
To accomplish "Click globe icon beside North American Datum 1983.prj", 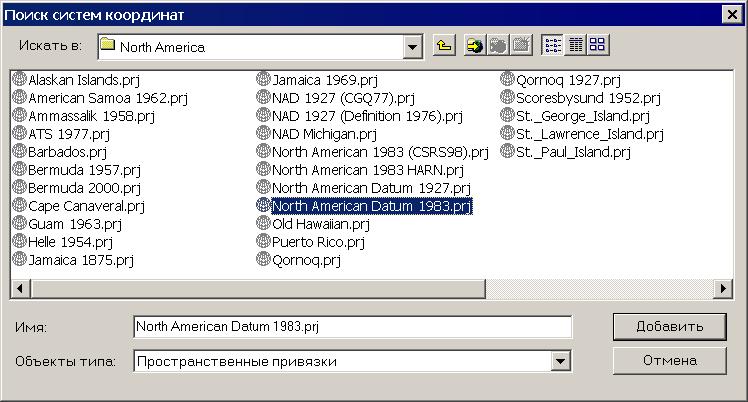I will tap(263, 205).
